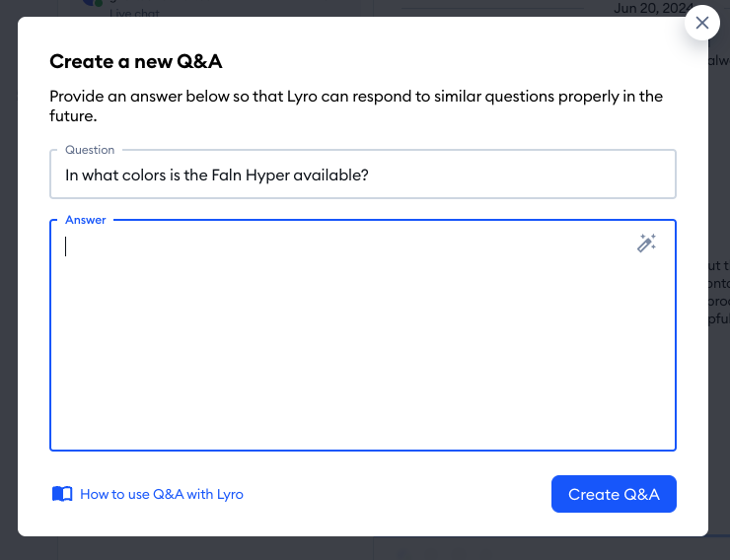Click the dimmed Live chat label behind the dialog

click(134, 14)
